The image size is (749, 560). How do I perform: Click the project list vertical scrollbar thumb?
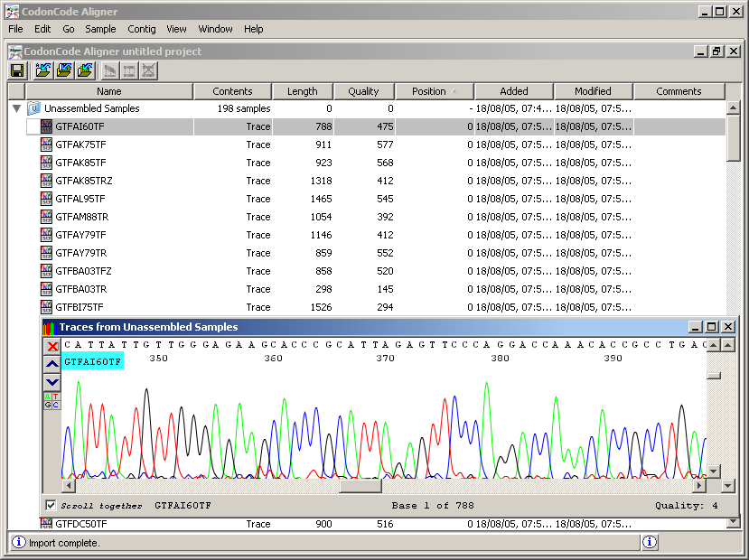pos(734,138)
